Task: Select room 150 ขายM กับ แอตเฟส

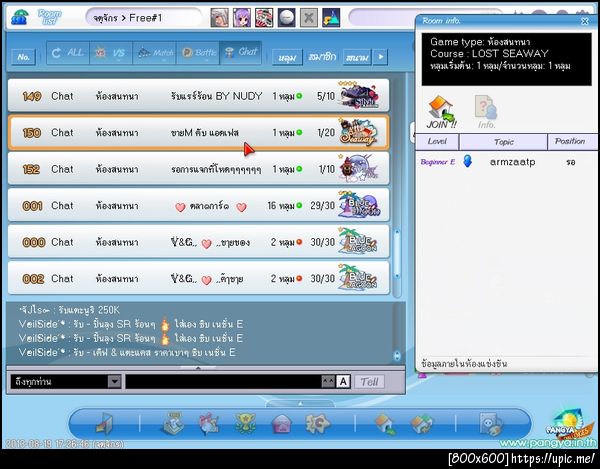Action: [x=198, y=132]
